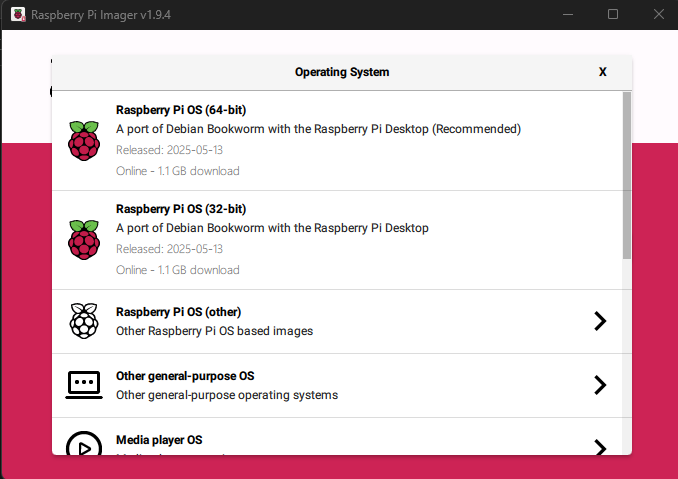Expand Other general-purpose OS with its chevron
The height and width of the screenshot is (479, 678).
point(600,385)
